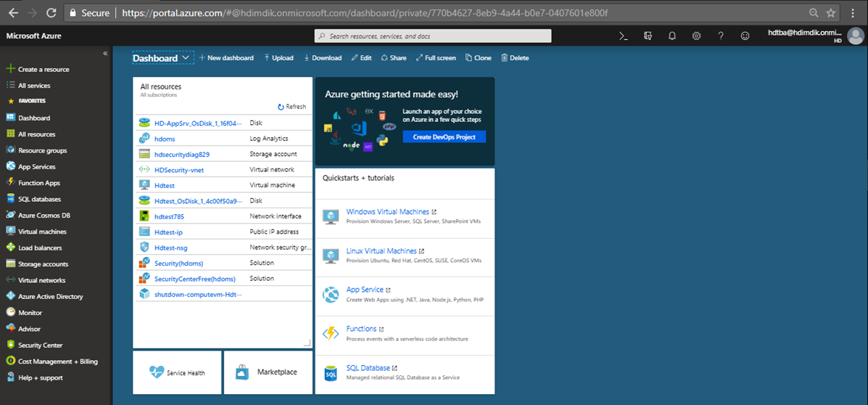Screen dimensions: 868x405
Task: Click the Load balancers sidebar icon
Action: click(x=10, y=247)
